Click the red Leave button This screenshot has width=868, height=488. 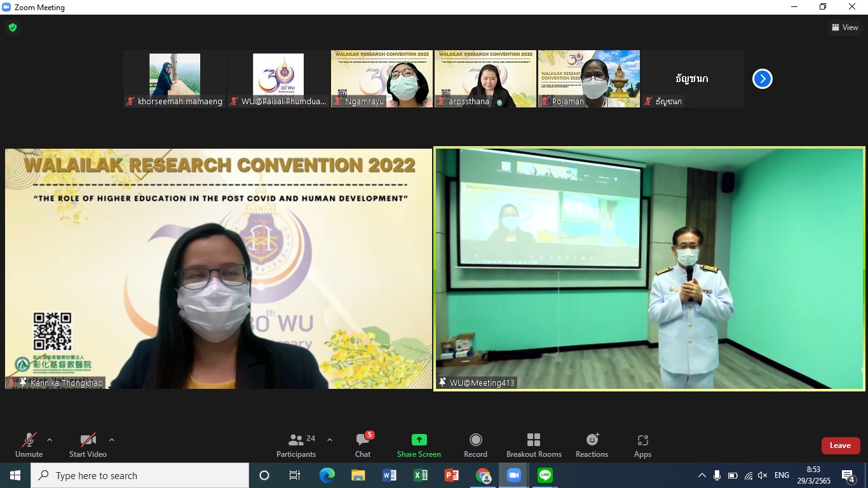(840, 445)
